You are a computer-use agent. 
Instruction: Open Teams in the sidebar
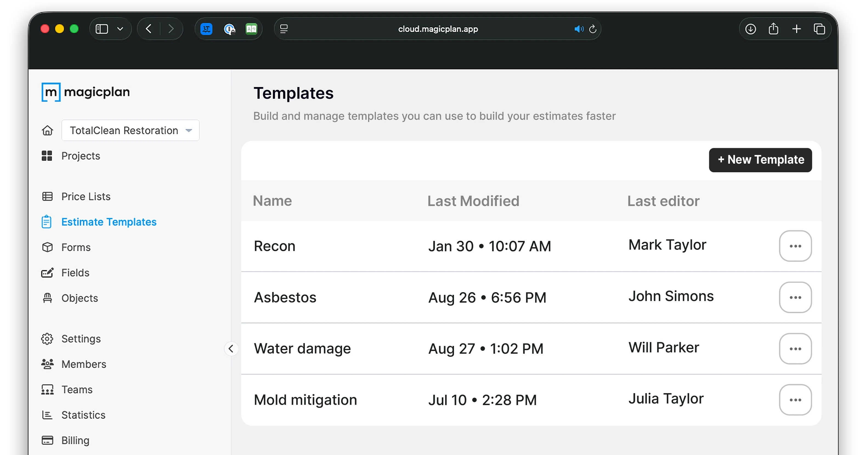click(x=77, y=390)
